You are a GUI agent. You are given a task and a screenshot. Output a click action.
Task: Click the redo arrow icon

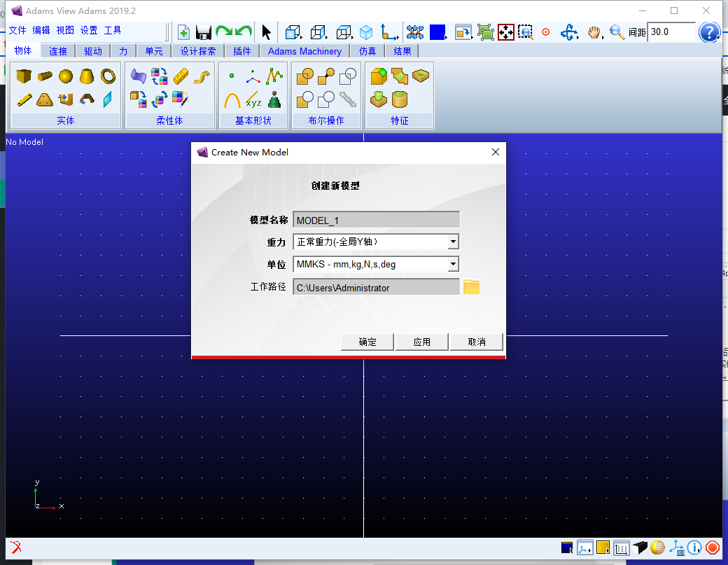click(224, 32)
